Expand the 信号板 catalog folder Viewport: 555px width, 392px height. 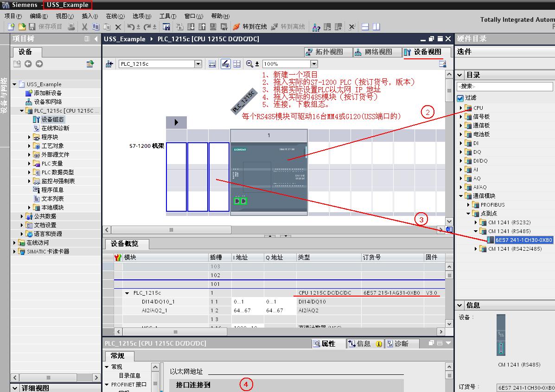tap(461, 116)
